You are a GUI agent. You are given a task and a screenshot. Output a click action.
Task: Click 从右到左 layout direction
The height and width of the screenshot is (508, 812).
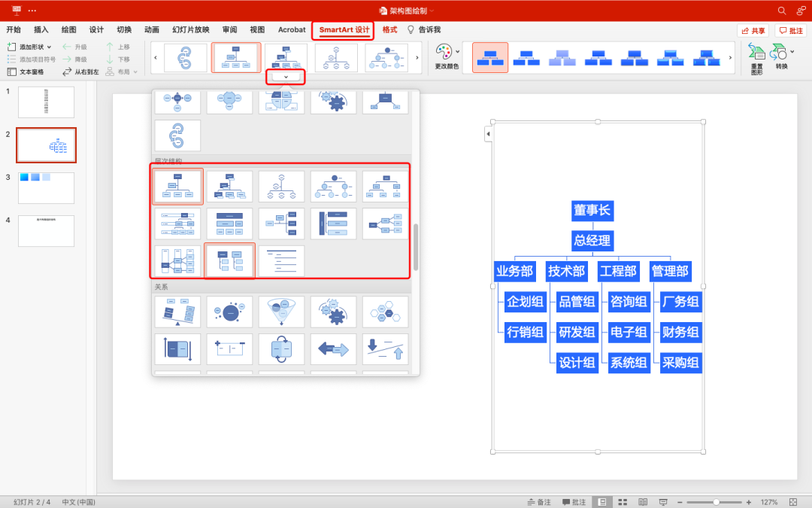click(80, 71)
